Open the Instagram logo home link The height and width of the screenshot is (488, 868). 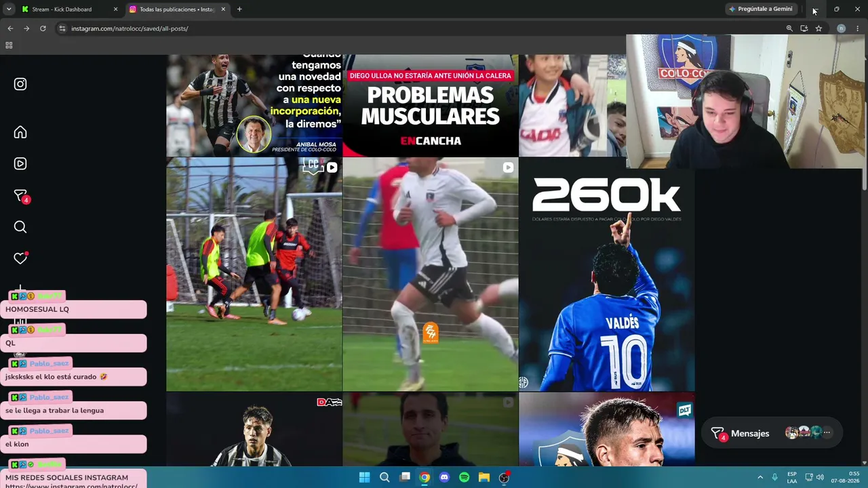(20, 84)
